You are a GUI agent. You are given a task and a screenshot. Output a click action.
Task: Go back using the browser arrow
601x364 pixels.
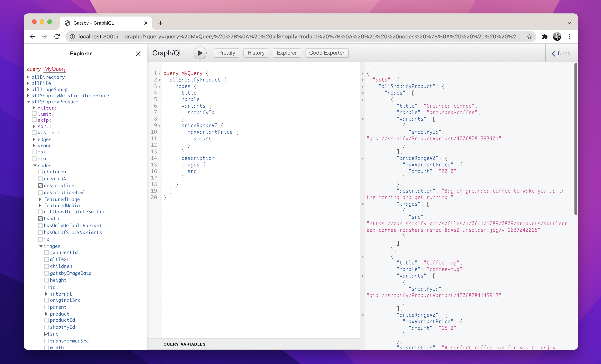coord(32,37)
